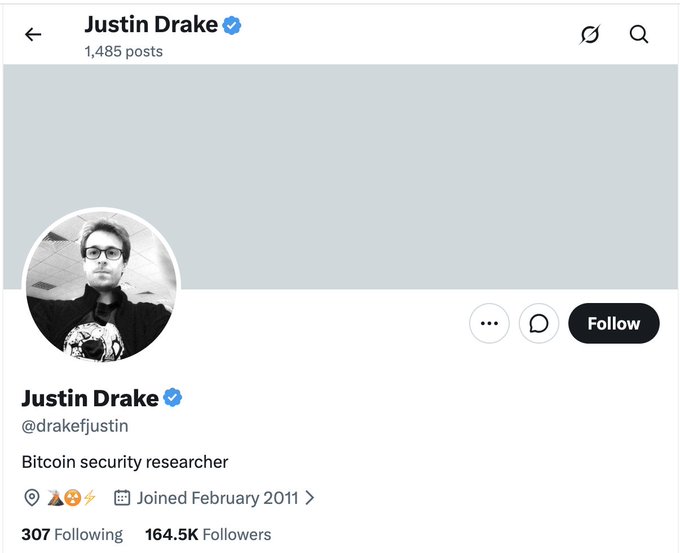Click verified badge next to header name
This screenshot has width=680, height=553.
tap(232, 25)
